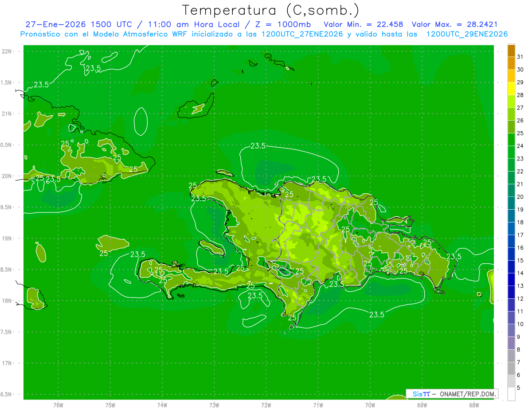
Task: Click the colorbar label 29
Action: (520, 82)
